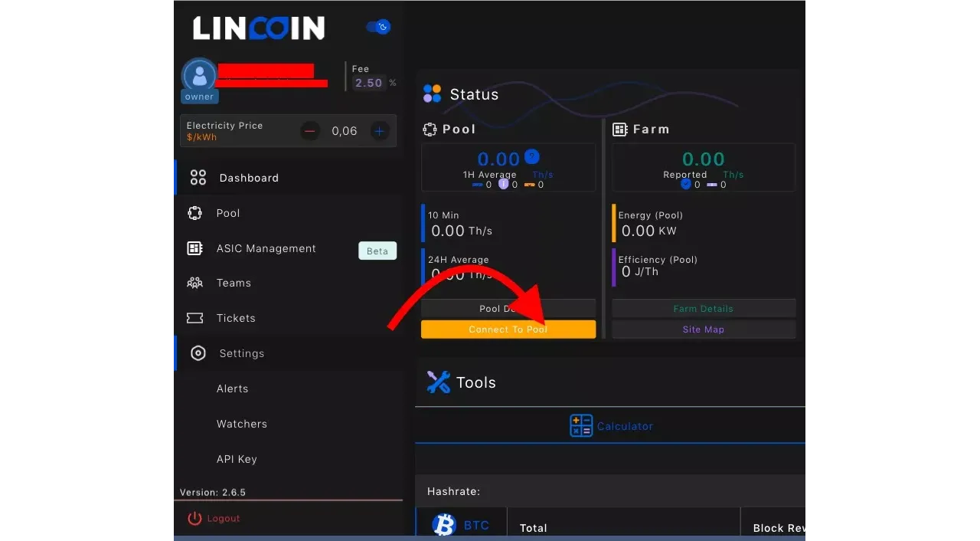The height and width of the screenshot is (541, 980).
Task: Select the Calculator tab
Action: 611,426
